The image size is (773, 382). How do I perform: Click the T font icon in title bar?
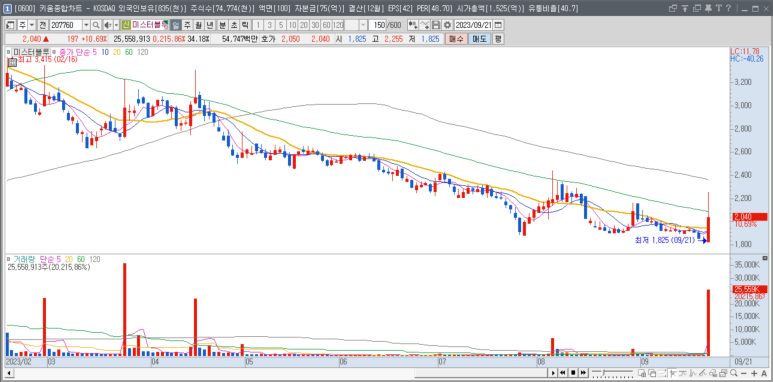pyautogui.click(x=719, y=8)
